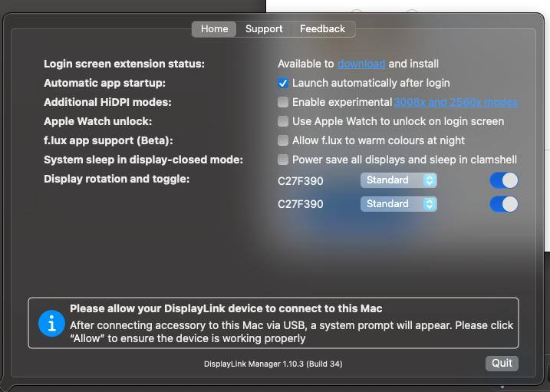
Task: Click the top C27F390 display name
Action: [x=300, y=181]
